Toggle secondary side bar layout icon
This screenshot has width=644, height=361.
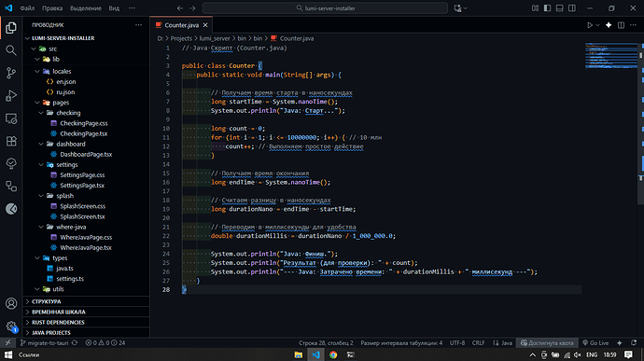(x=572, y=7)
